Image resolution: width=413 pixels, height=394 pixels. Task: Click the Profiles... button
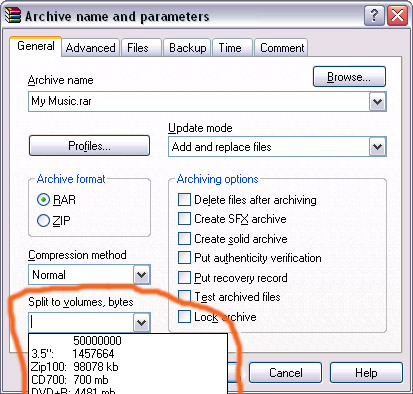89,146
